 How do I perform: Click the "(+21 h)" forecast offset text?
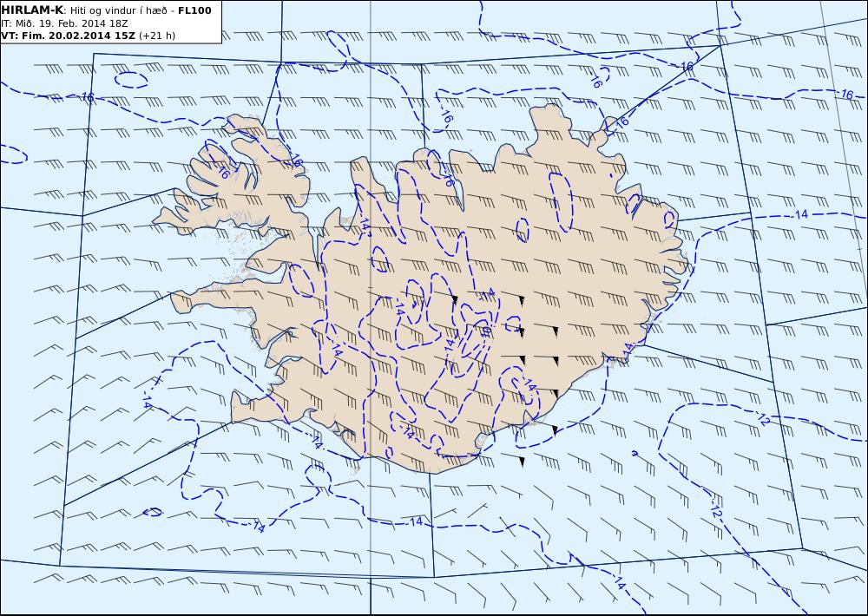coord(156,36)
